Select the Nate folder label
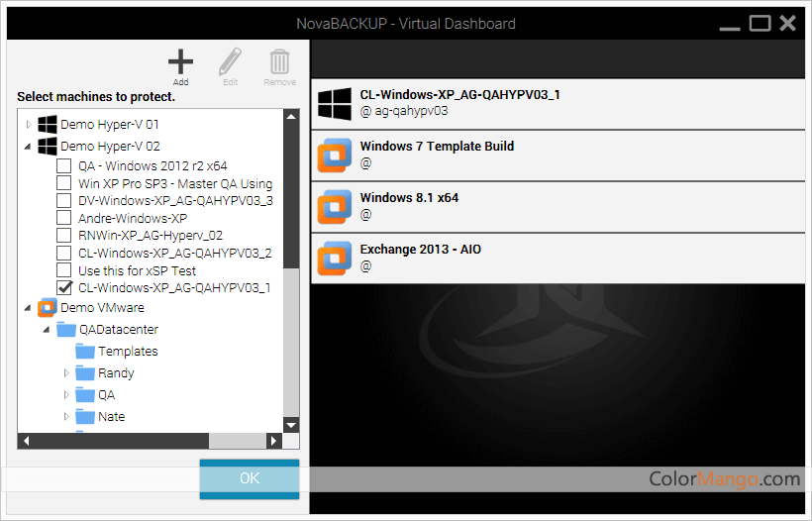 click(111, 417)
